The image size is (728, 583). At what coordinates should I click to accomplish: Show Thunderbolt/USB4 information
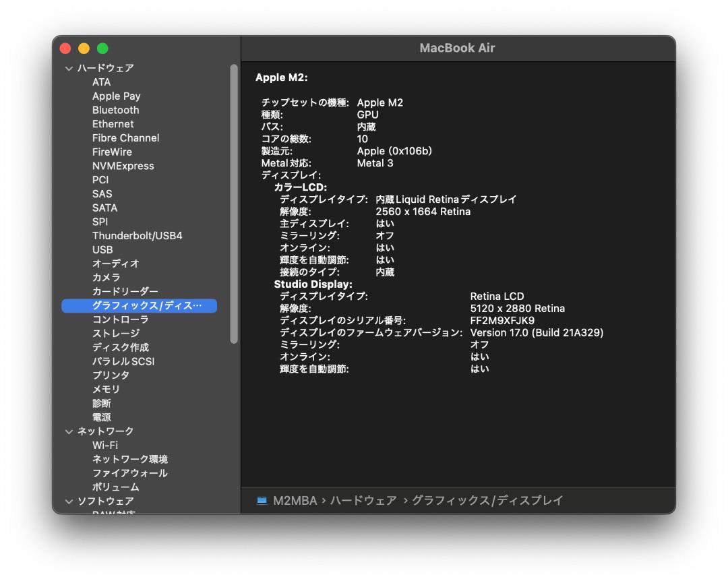tap(137, 235)
